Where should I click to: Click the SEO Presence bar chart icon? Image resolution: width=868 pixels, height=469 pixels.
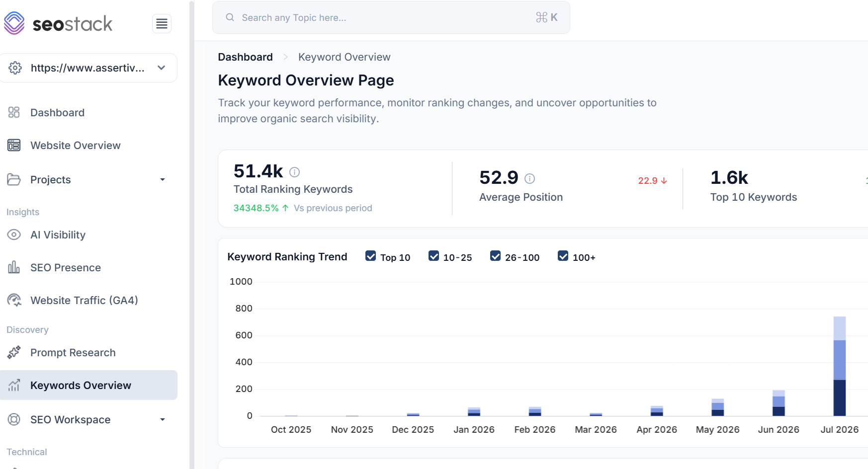tap(14, 267)
